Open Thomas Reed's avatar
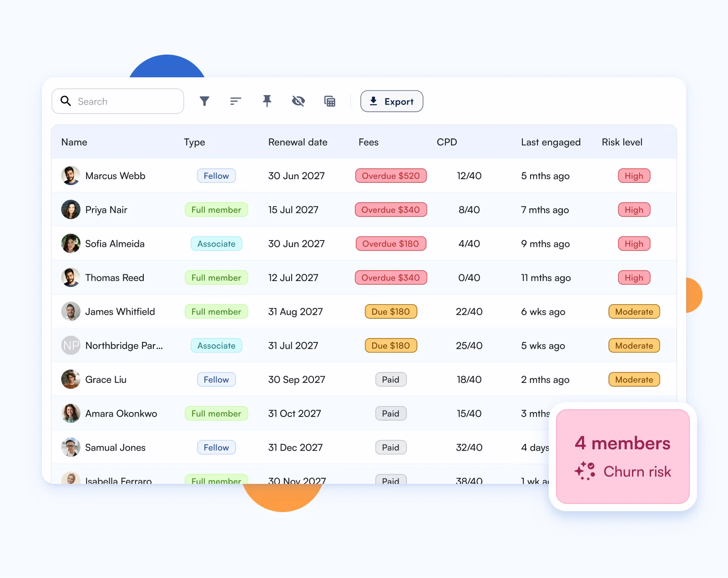 click(71, 277)
